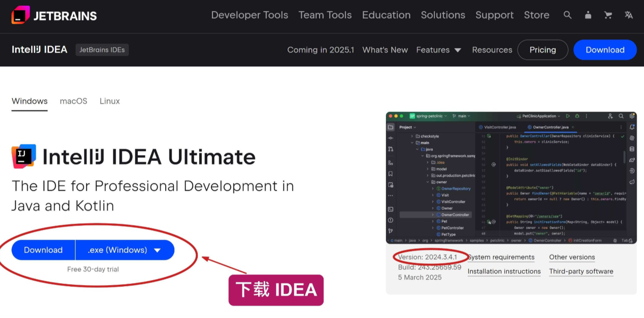This screenshot has width=644, height=318.
Task: Select the Windows platform tab
Action: [30, 101]
